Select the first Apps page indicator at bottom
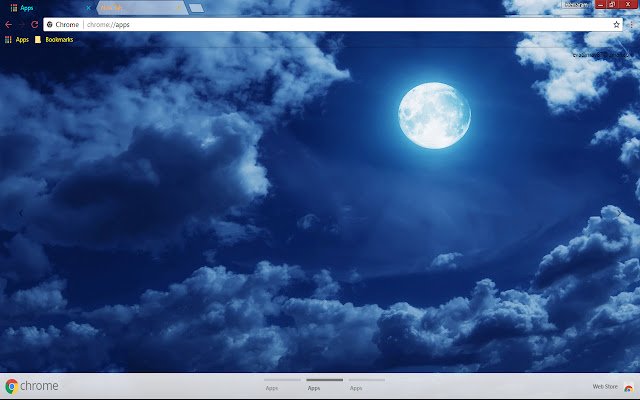 pos(282,384)
